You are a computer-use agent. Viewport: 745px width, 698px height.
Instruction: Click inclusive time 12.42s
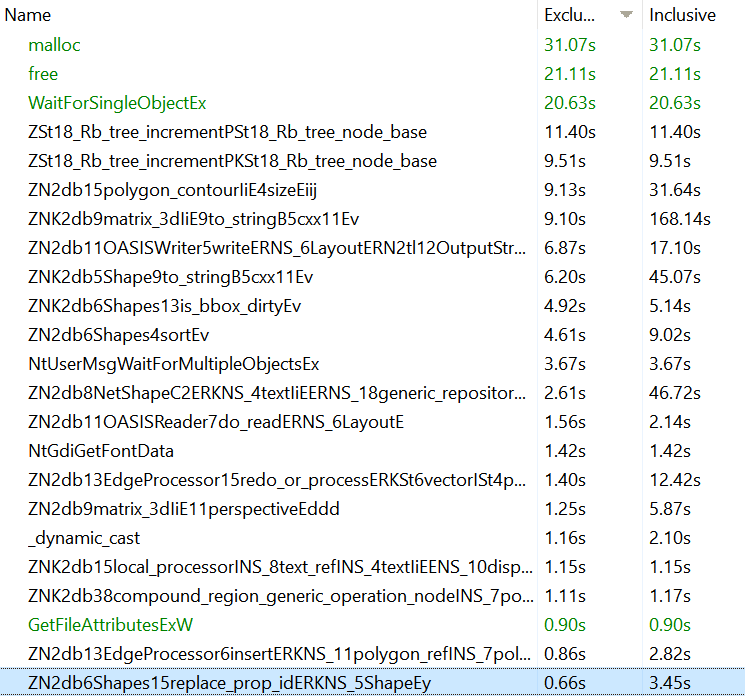coord(675,480)
